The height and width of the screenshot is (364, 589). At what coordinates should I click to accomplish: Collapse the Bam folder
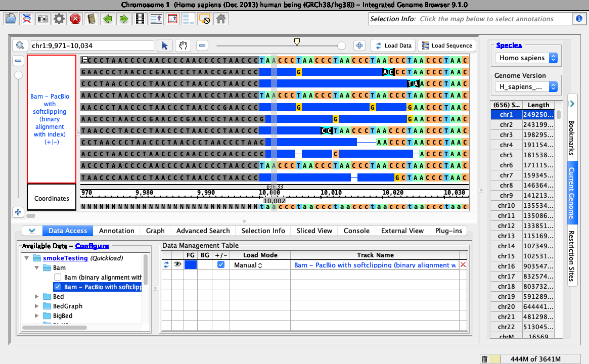click(x=36, y=268)
